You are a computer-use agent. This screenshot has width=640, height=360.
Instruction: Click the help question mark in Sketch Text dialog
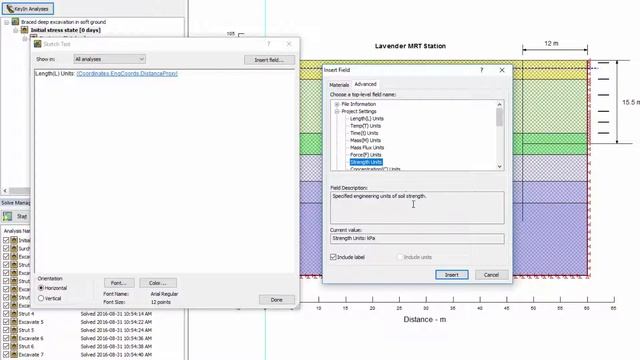[x=269, y=44]
